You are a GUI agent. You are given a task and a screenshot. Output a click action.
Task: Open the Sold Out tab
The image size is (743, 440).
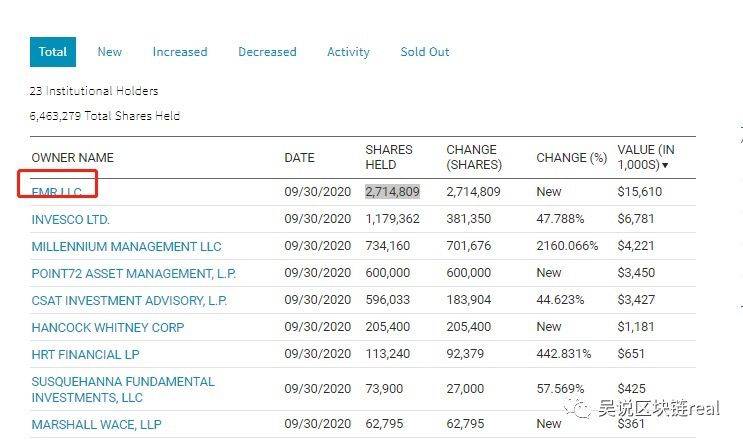(425, 52)
